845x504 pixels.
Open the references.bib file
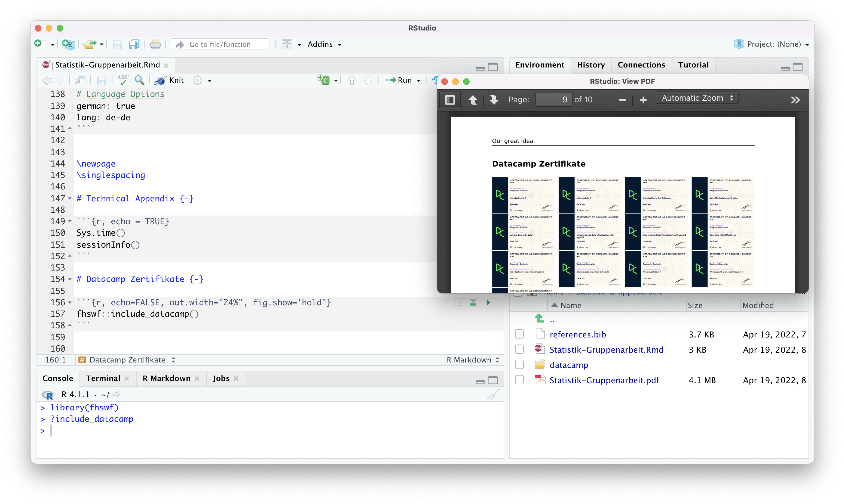pyautogui.click(x=578, y=334)
